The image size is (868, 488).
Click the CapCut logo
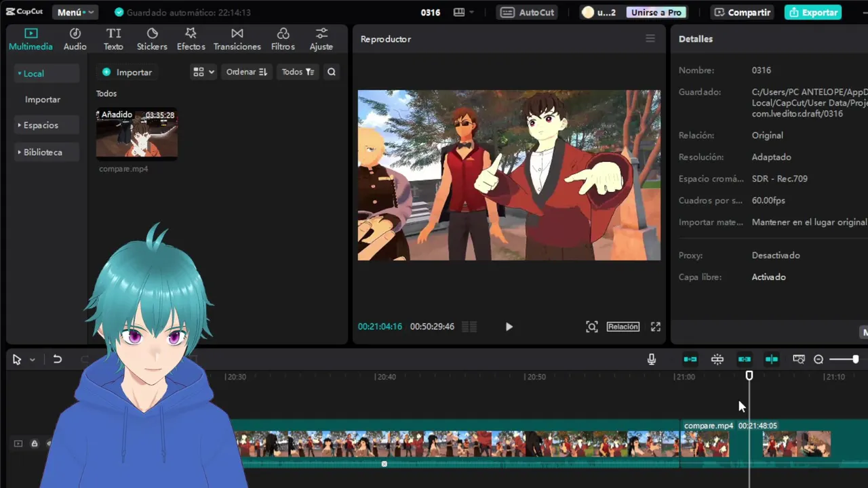(x=24, y=12)
